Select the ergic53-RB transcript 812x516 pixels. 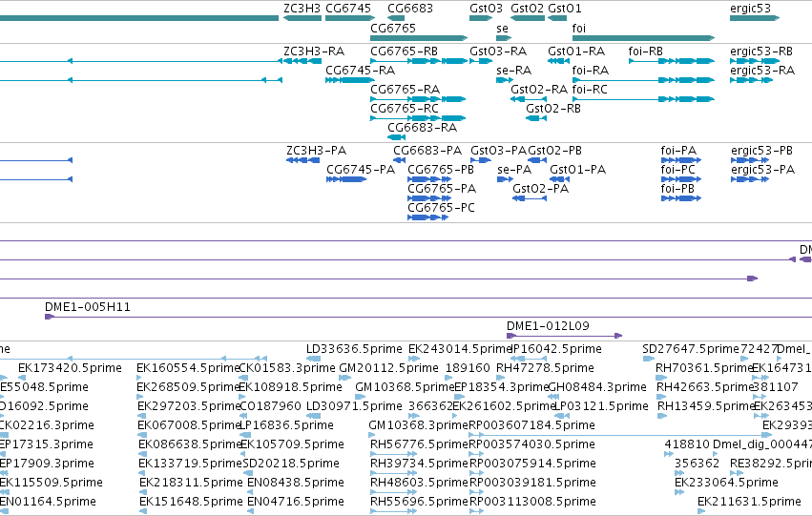point(755,61)
